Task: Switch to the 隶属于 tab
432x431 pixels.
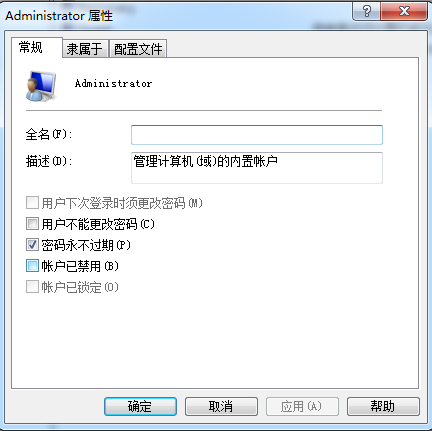Action: (x=85, y=49)
